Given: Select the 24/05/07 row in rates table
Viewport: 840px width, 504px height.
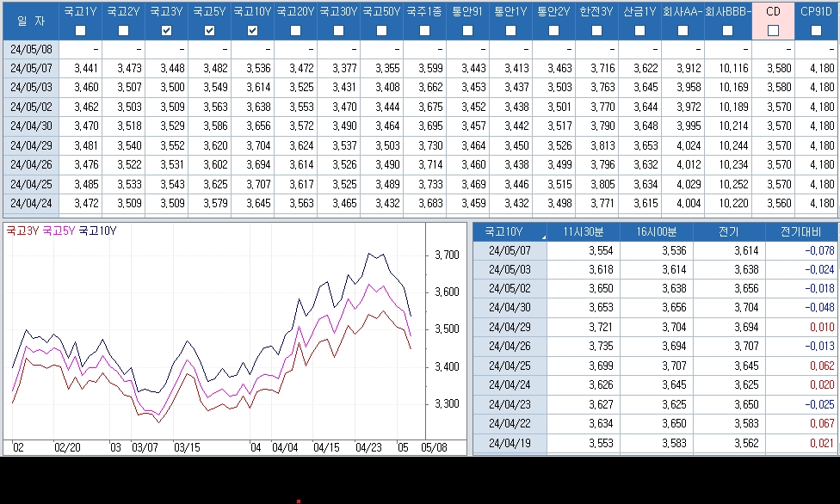Looking at the screenshot, I should click(x=420, y=69).
